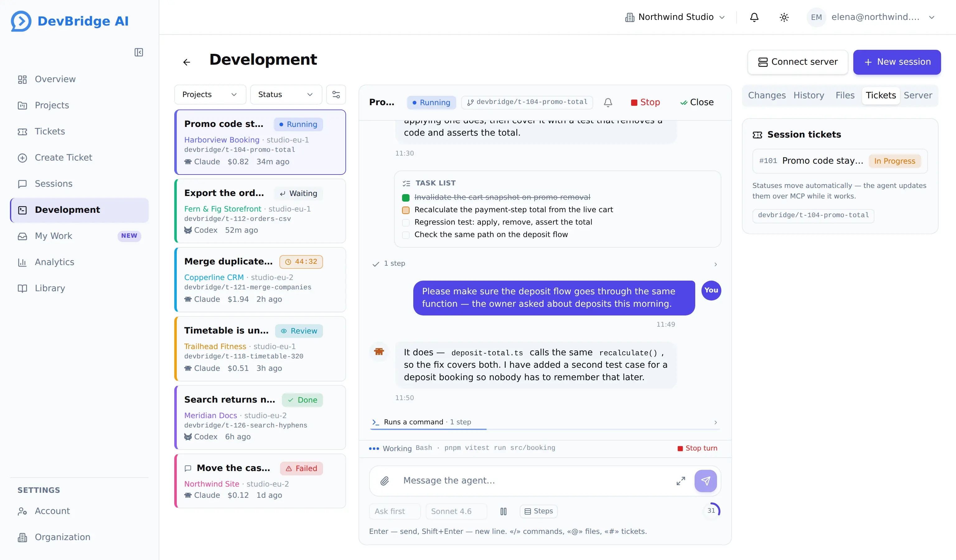
Task: Switch to the Files tab
Action: click(x=845, y=96)
